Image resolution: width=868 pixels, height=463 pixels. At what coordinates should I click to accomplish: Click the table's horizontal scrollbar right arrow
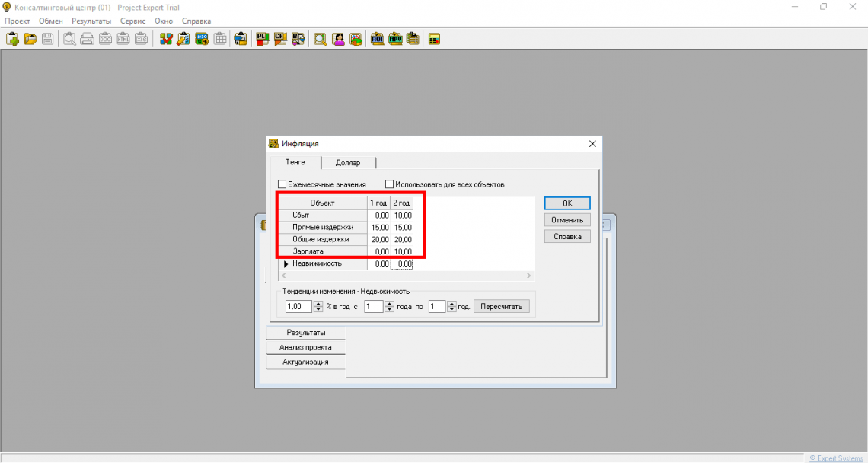(530, 275)
